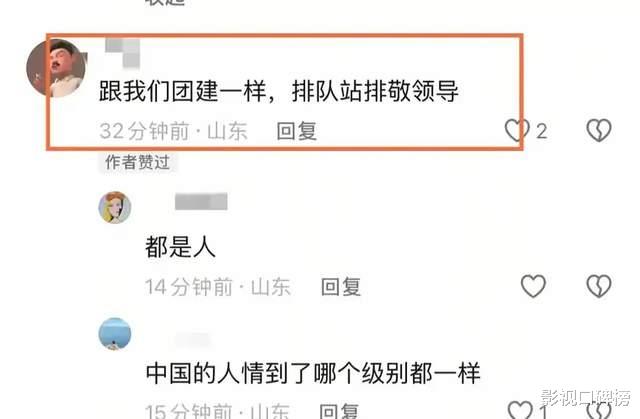
Task: Reply to the 32分钟前 comment via 回复
Action: point(297,131)
